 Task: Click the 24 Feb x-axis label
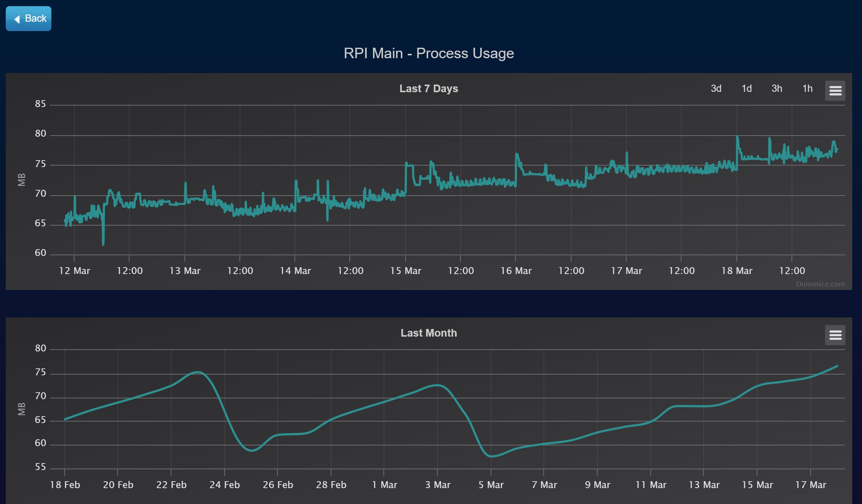225,485
